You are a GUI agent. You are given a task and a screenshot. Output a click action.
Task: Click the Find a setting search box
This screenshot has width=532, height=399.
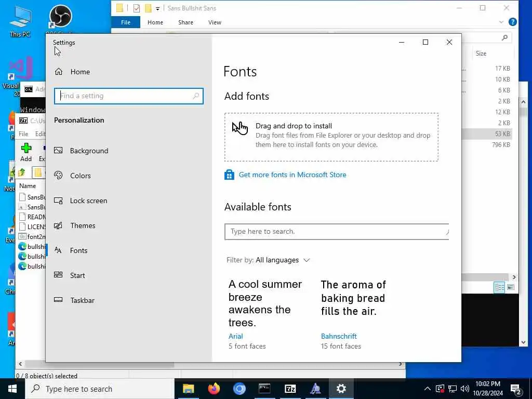[x=129, y=96]
